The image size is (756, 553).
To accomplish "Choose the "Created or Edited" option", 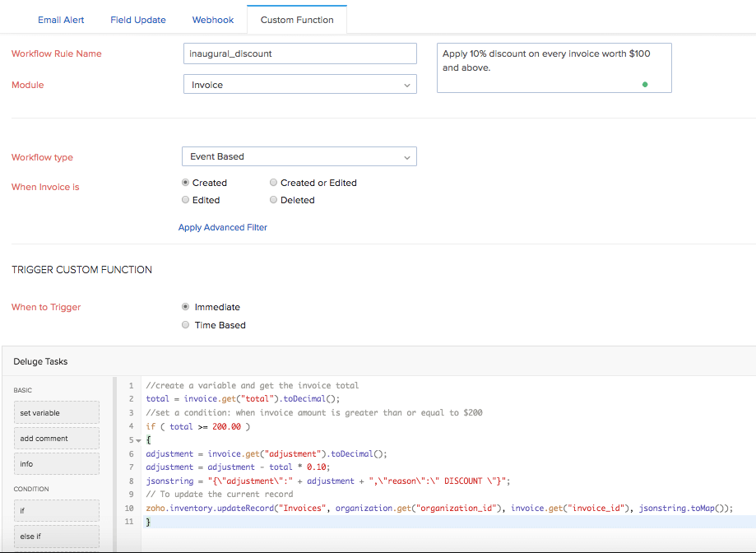I will (273, 182).
